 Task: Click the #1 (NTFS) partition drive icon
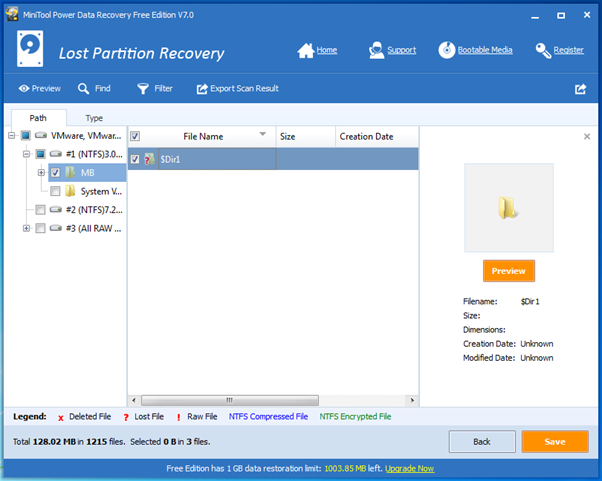[56, 154]
